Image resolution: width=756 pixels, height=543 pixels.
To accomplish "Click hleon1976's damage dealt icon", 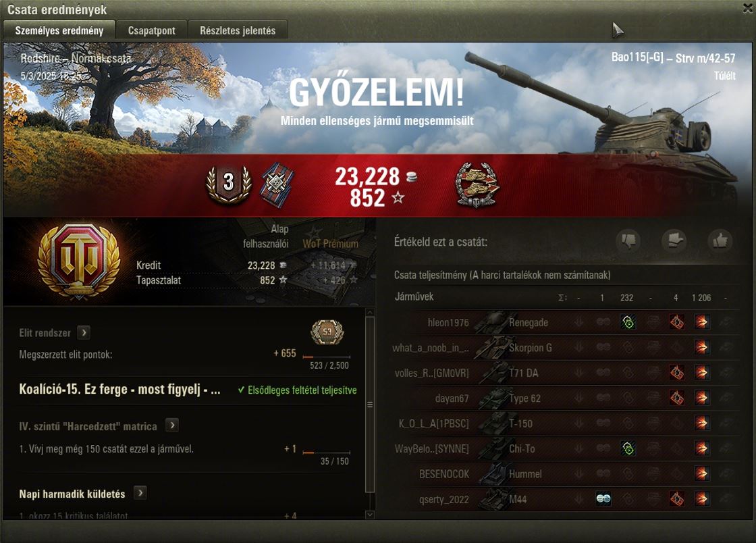I will 701,322.
